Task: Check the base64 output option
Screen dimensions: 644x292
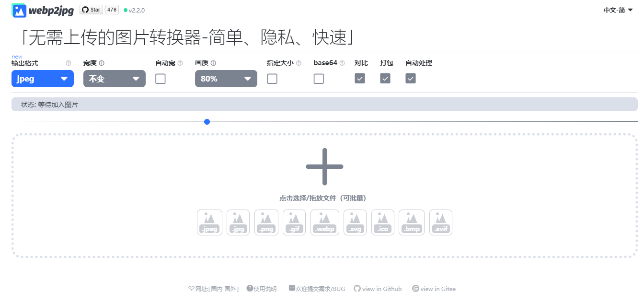Action: [319, 78]
